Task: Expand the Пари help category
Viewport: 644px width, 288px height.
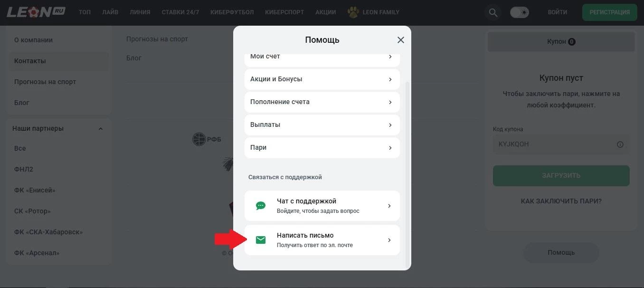Action: [x=322, y=147]
